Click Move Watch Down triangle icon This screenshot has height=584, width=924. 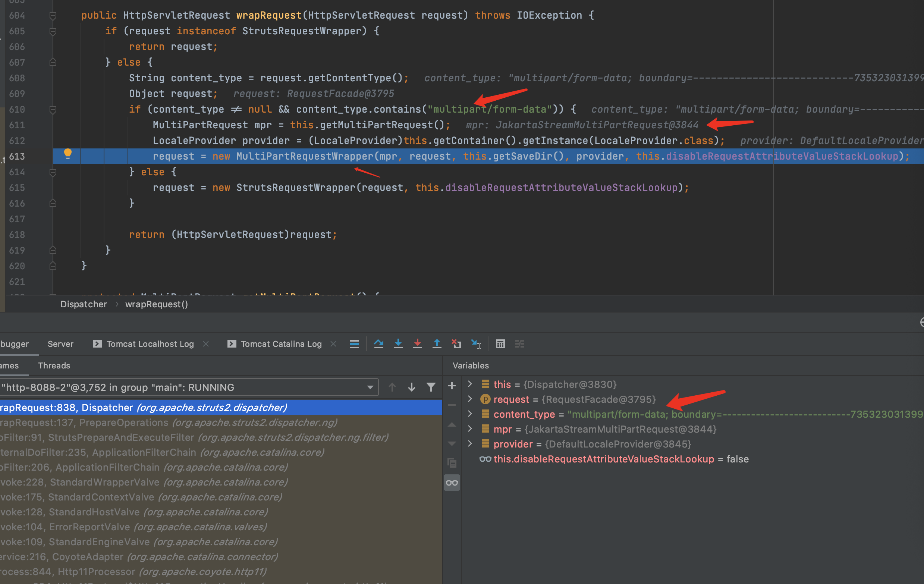(x=452, y=443)
